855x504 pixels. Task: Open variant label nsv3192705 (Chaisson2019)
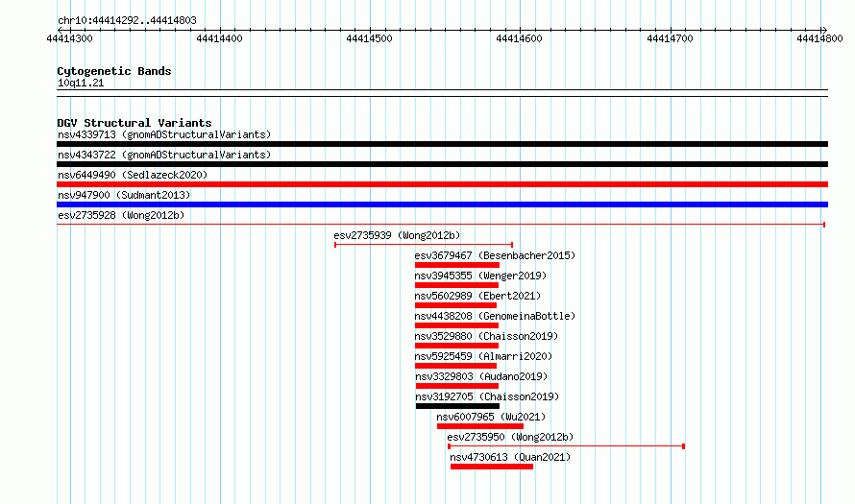tap(487, 396)
